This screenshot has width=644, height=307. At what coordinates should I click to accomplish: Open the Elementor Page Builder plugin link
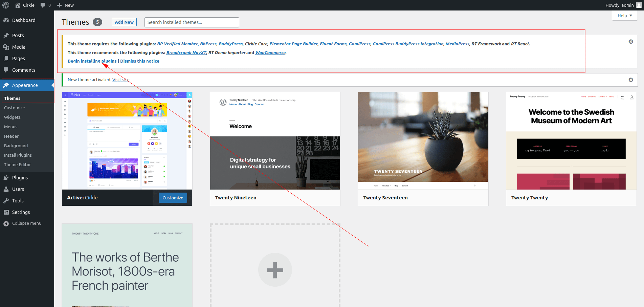coord(294,44)
